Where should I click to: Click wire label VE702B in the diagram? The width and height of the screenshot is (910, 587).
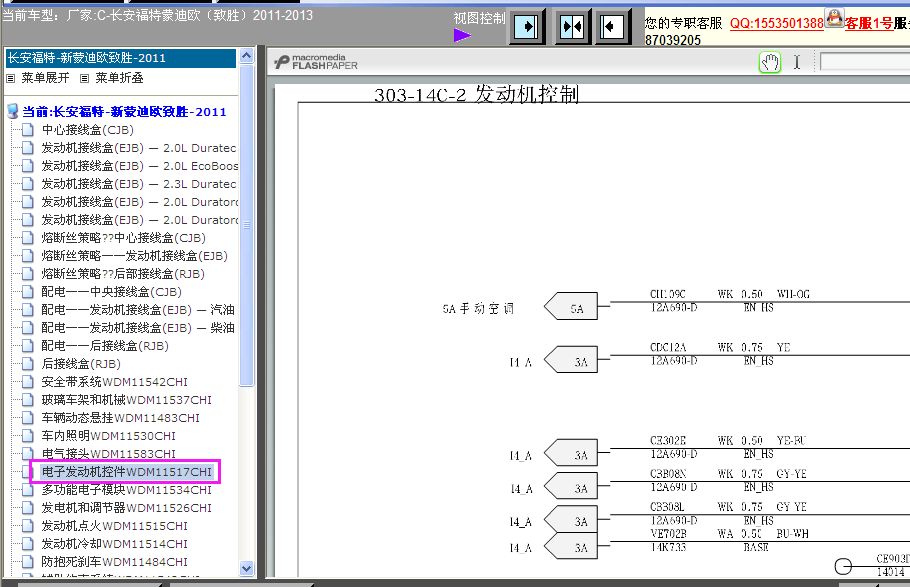(669, 534)
